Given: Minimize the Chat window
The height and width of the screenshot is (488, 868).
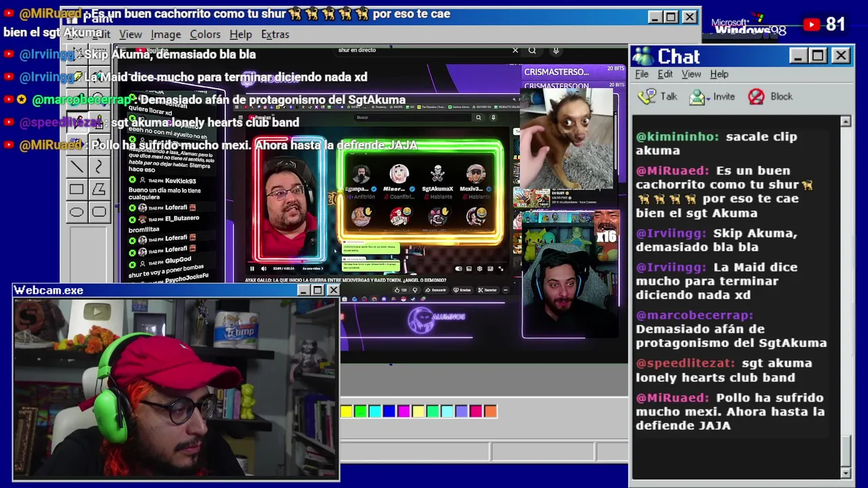Looking at the screenshot, I should [x=798, y=56].
